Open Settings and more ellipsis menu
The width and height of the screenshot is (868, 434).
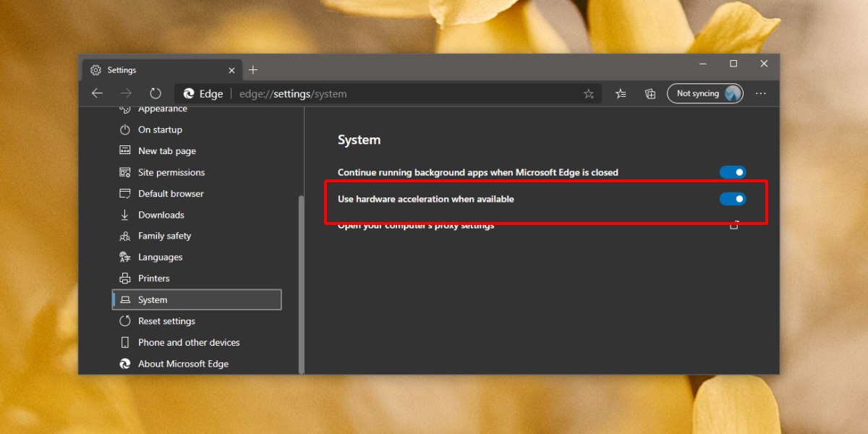coord(761,93)
